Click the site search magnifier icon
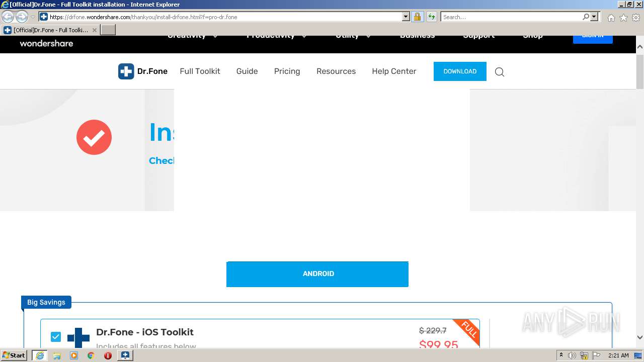This screenshot has height=362, width=644. point(500,72)
